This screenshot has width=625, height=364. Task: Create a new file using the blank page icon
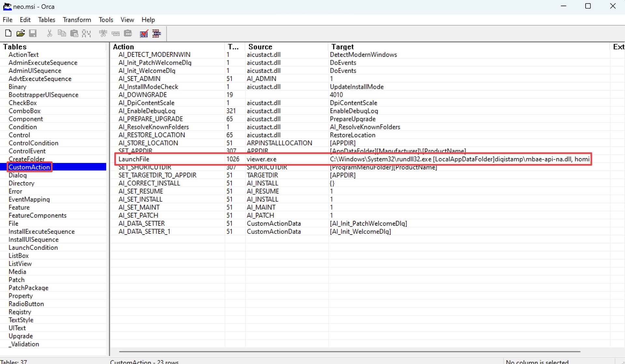coord(8,33)
